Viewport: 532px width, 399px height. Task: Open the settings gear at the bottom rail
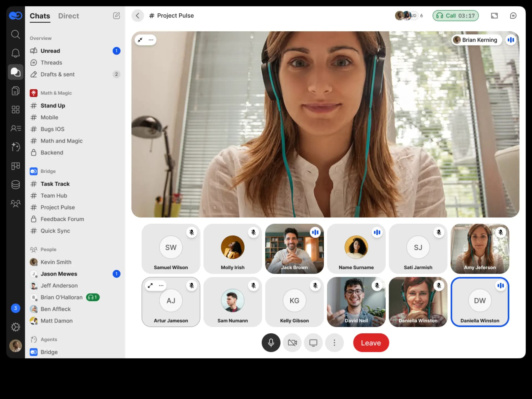pyautogui.click(x=16, y=327)
